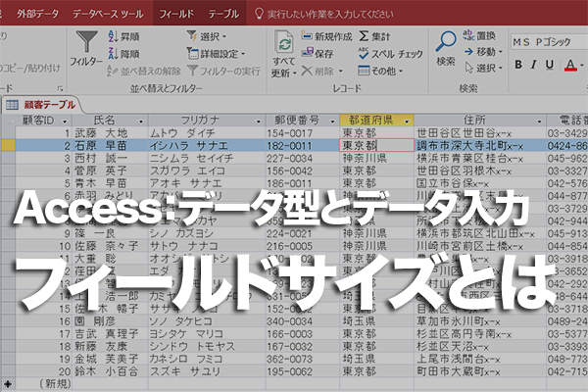Viewport: 588px width, 392px height.
Task: Expand the 削除 dropdown arrow
Action: click(340, 71)
